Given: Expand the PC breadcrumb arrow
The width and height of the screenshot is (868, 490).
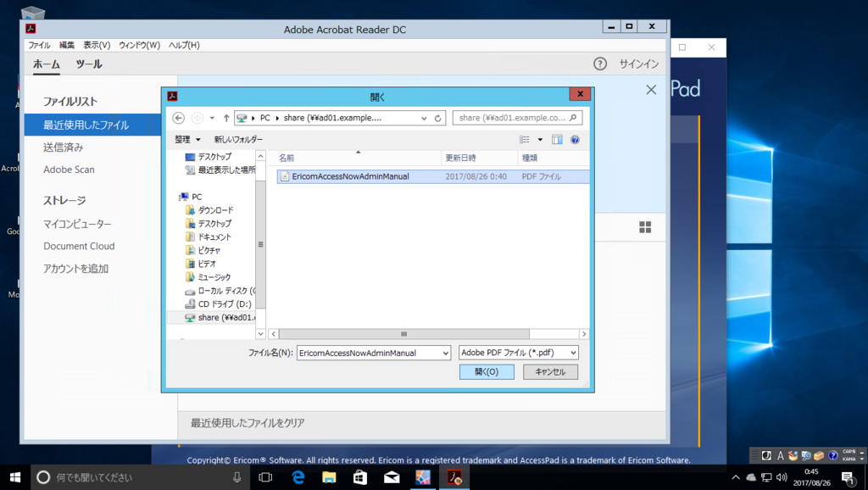Looking at the screenshot, I should [x=277, y=118].
